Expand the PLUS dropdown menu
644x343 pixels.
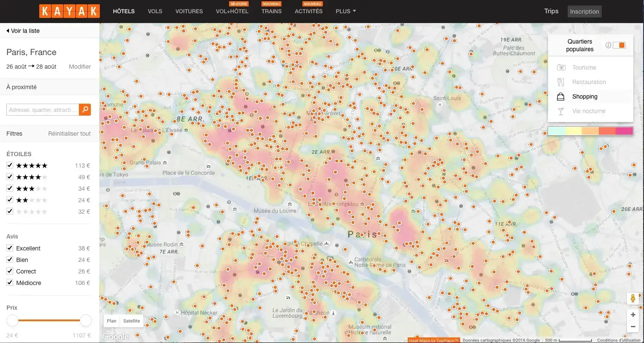(346, 11)
